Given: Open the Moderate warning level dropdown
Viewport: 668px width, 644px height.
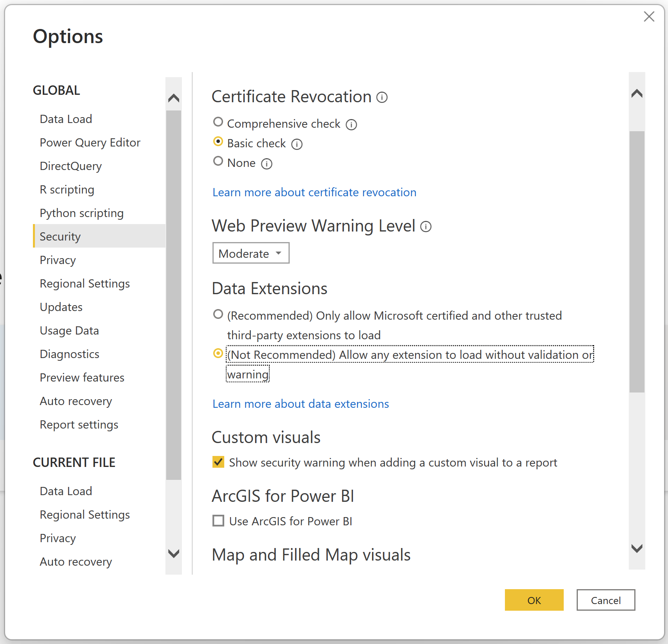Looking at the screenshot, I should 250,253.
